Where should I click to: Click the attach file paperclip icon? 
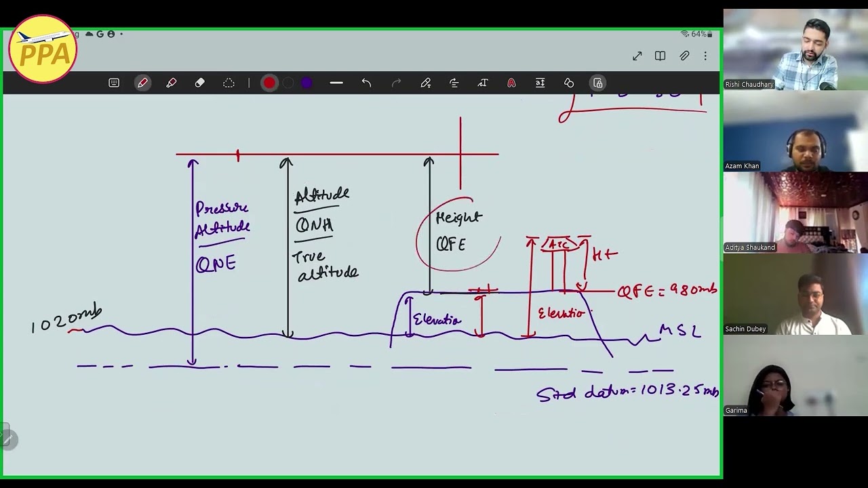[684, 56]
